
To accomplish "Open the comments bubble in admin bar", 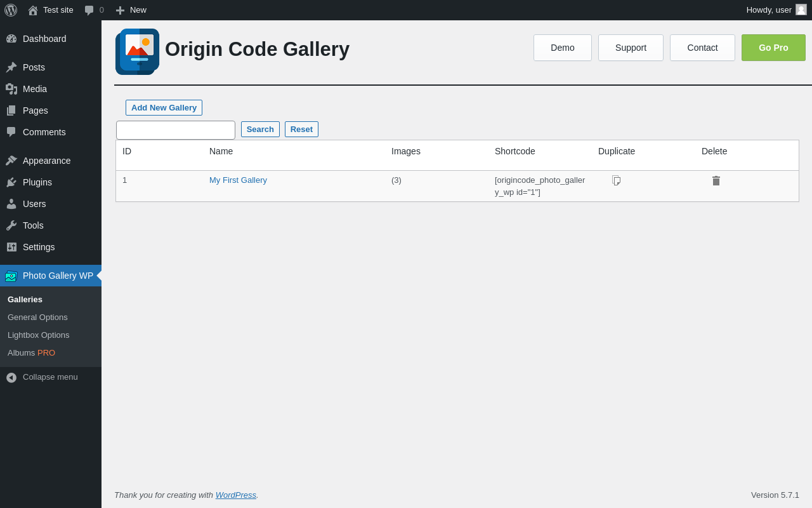I will [x=89, y=10].
